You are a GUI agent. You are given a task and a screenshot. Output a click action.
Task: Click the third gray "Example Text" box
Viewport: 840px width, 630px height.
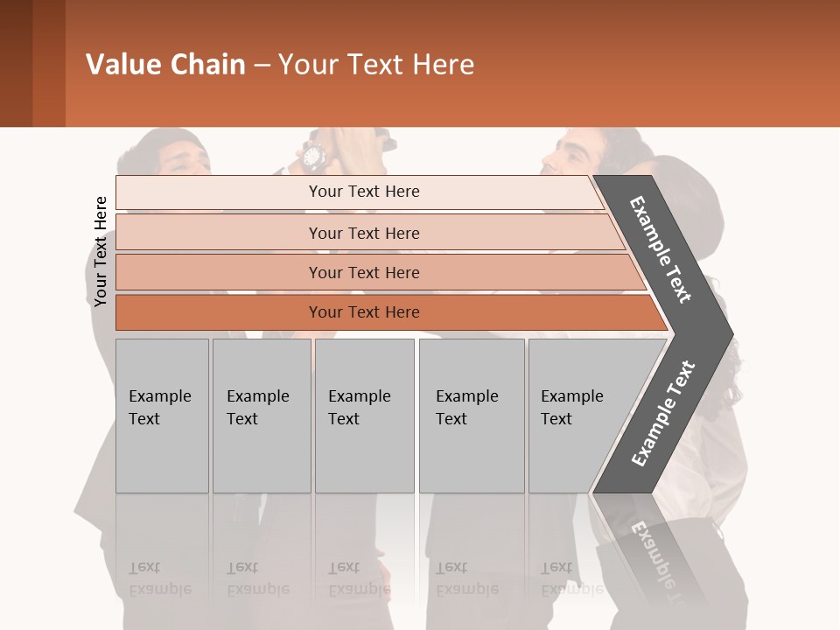(364, 414)
